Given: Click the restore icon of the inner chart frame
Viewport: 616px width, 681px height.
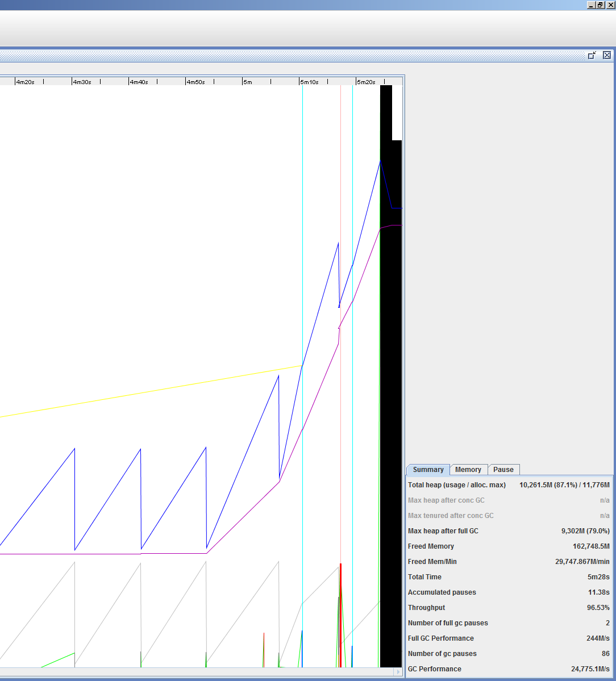Looking at the screenshot, I should [x=592, y=55].
